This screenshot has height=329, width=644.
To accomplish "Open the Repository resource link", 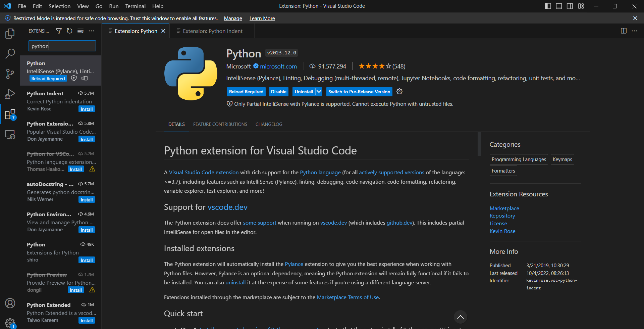I will point(502,216).
